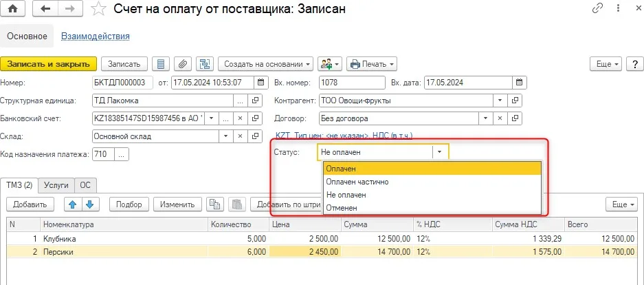Open the Склад record icon
The image size is (644, 285).
(255, 136)
